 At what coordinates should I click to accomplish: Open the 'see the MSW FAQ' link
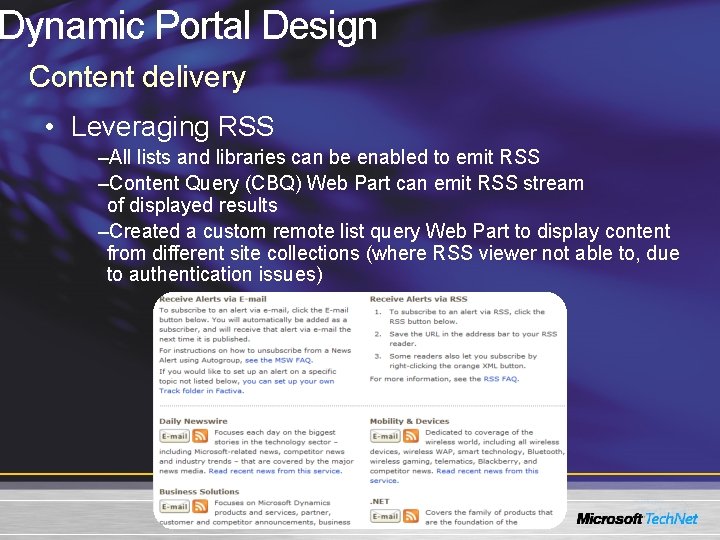click(x=279, y=360)
